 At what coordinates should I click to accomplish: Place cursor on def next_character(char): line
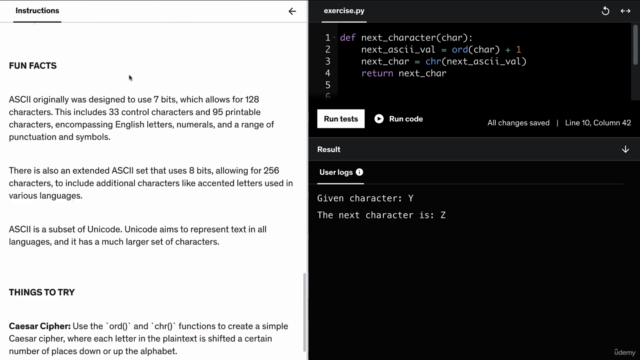coord(406,38)
